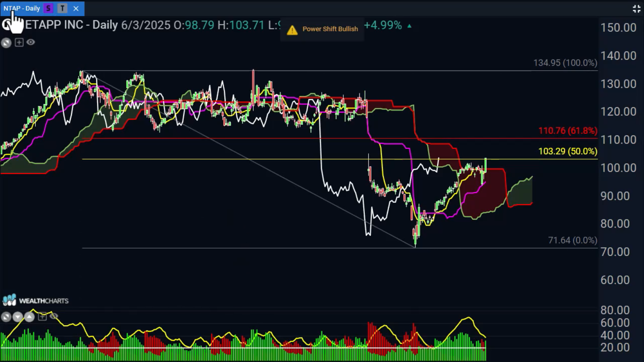Click the gray T badge on NTAP tab
This screenshot has height=362, width=644.
(62, 8)
